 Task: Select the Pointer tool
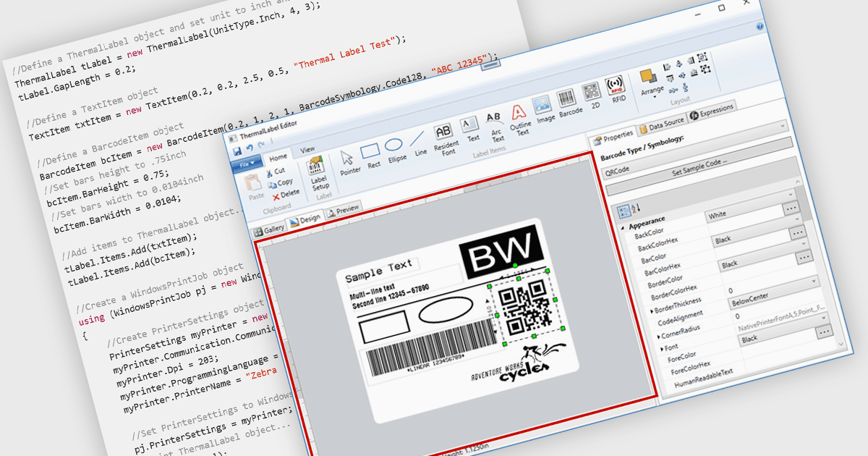(x=349, y=164)
